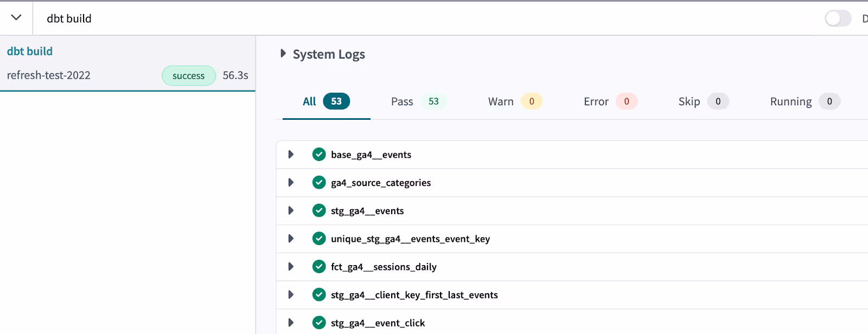Switch to the All tab

[x=326, y=101]
